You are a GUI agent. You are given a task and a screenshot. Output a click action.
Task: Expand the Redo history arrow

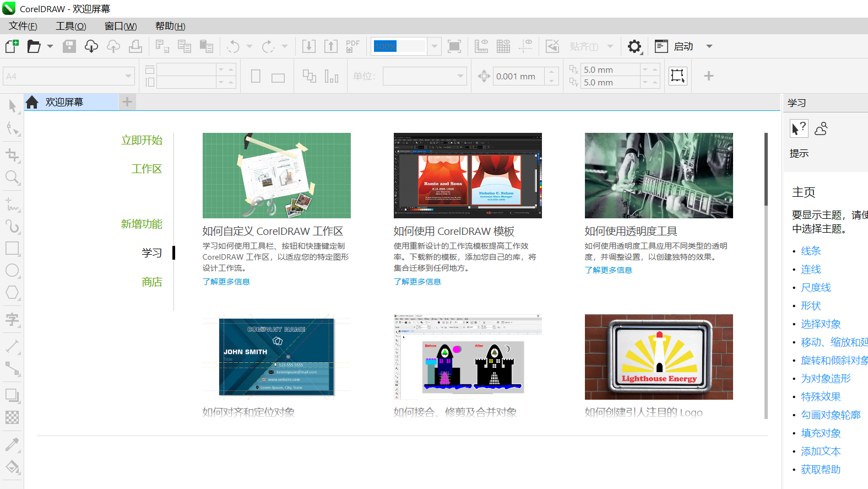coord(285,46)
